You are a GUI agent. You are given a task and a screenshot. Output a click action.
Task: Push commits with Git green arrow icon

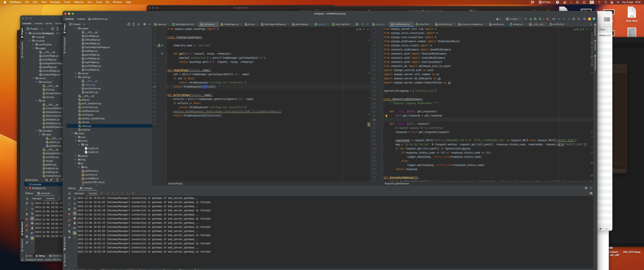(569, 19)
